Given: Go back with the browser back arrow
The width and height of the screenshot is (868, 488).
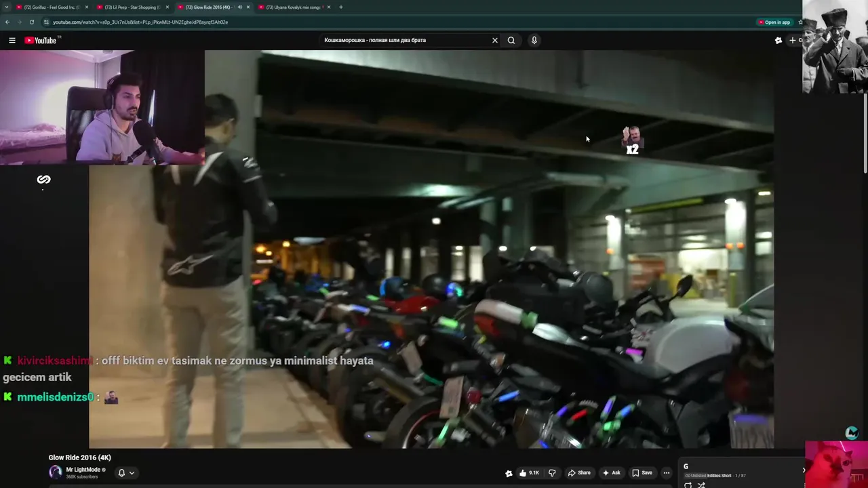Looking at the screenshot, I should (7, 22).
